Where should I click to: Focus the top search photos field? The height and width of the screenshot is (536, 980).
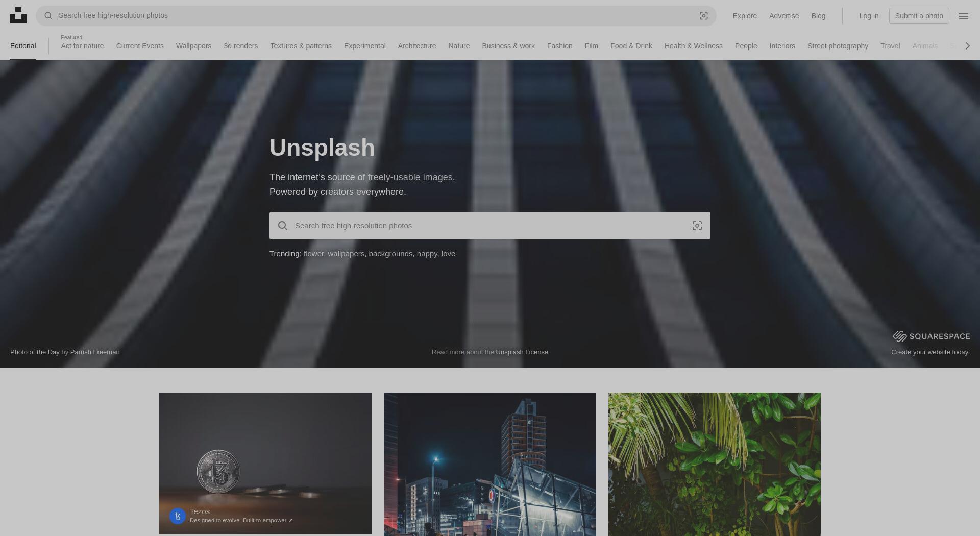376,16
